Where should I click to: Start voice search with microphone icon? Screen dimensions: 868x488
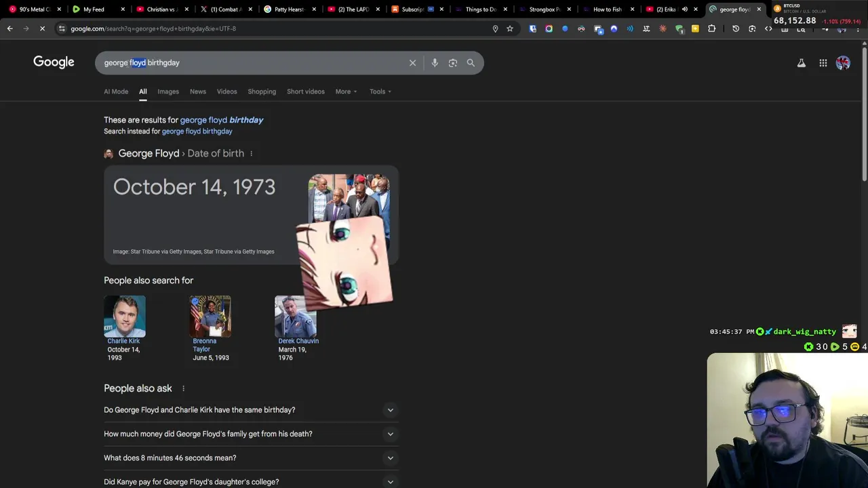435,62
